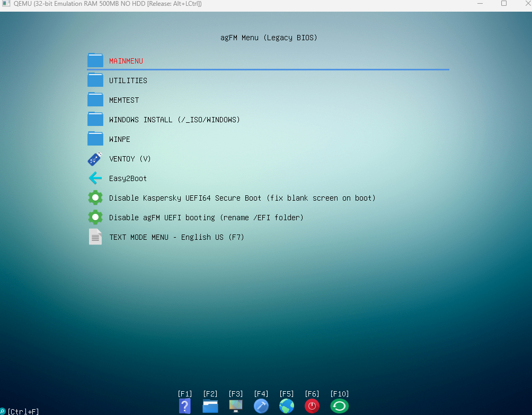
Task: Open help with the F1 question mark icon
Action: 185,406
